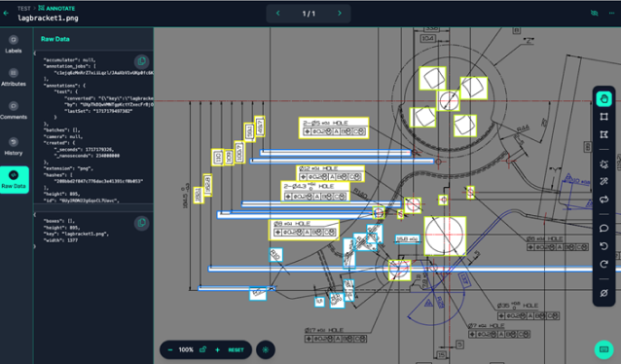Click the null slashed-circle tool
621x364 pixels.
coord(603,293)
